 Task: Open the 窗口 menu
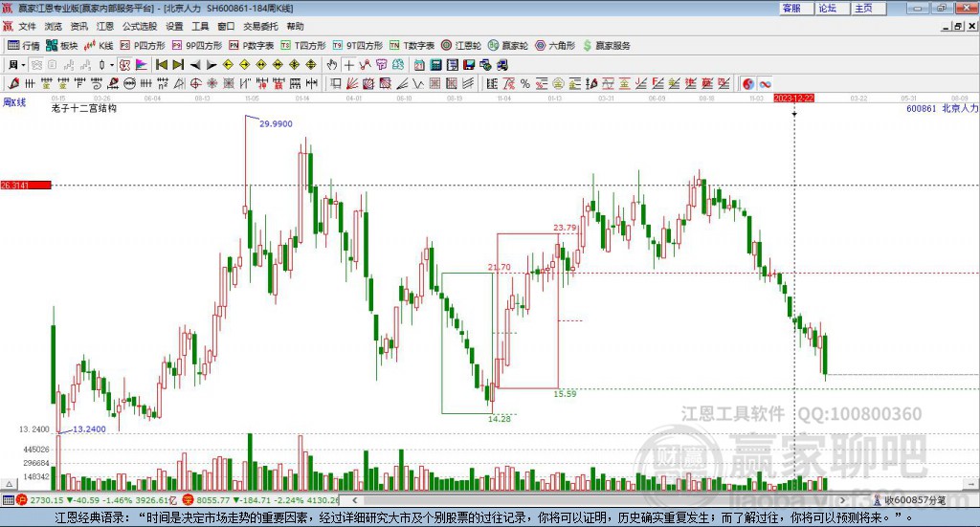pos(226,26)
